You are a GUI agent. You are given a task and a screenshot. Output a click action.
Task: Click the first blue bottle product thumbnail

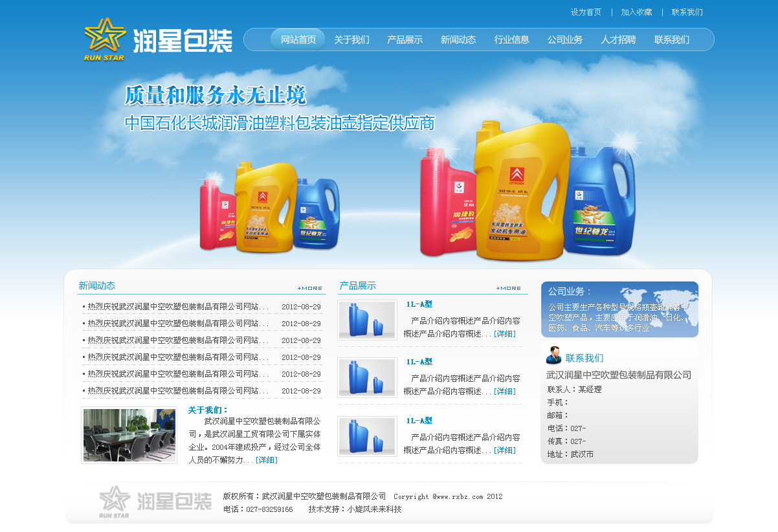367,320
